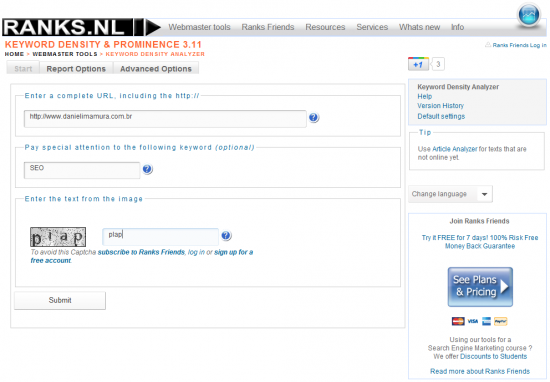Click the Submit button
Screen dimensions: 550x382
click(x=60, y=300)
